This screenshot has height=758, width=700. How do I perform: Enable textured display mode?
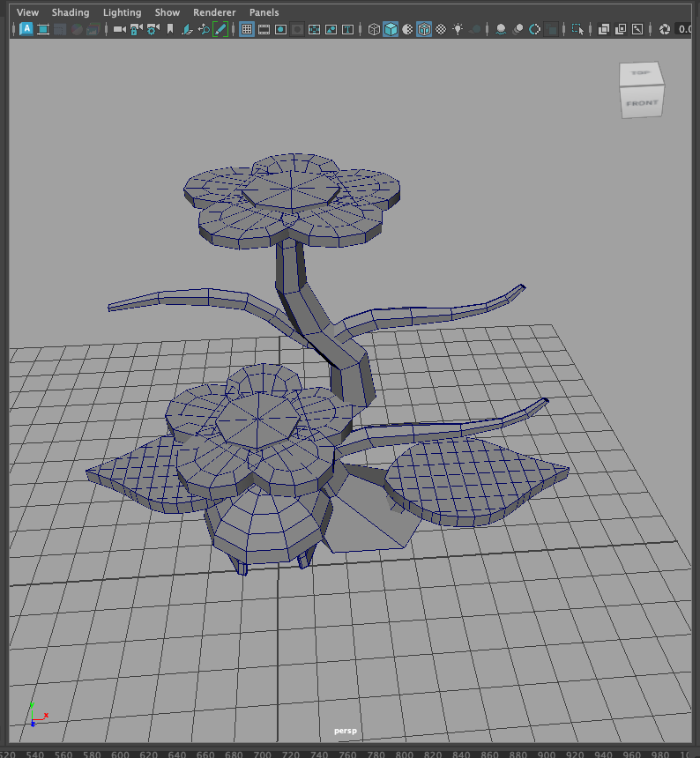point(441,29)
